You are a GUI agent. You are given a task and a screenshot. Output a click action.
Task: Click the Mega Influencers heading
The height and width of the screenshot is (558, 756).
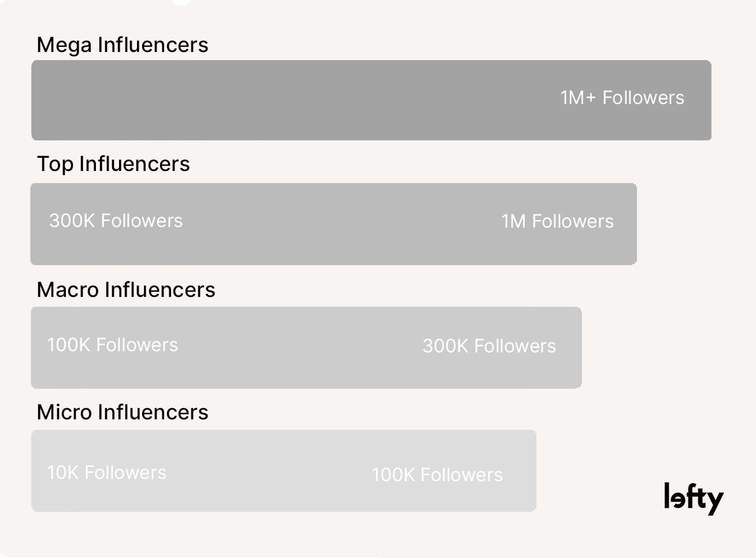pos(122,45)
